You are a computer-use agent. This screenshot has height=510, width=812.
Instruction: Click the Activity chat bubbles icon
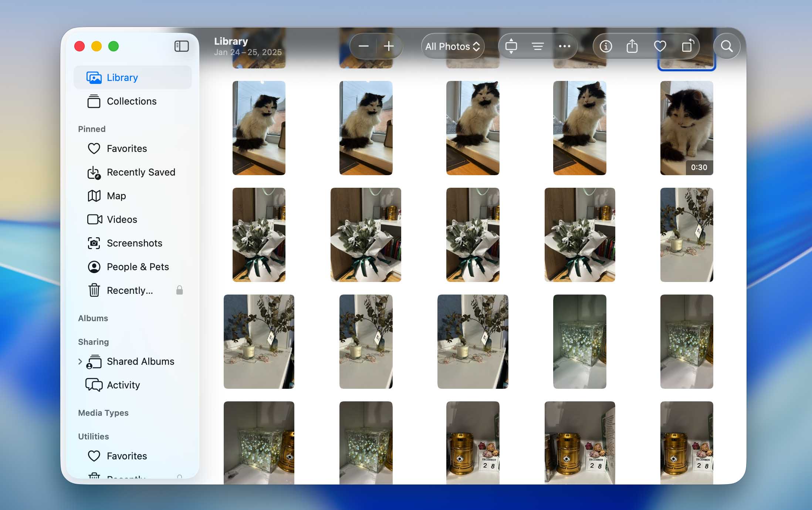[94, 385]
